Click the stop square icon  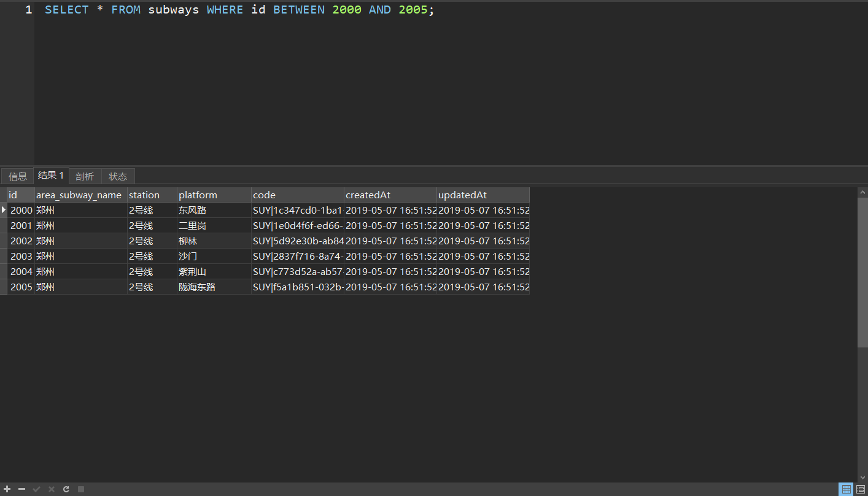(81, 489)
